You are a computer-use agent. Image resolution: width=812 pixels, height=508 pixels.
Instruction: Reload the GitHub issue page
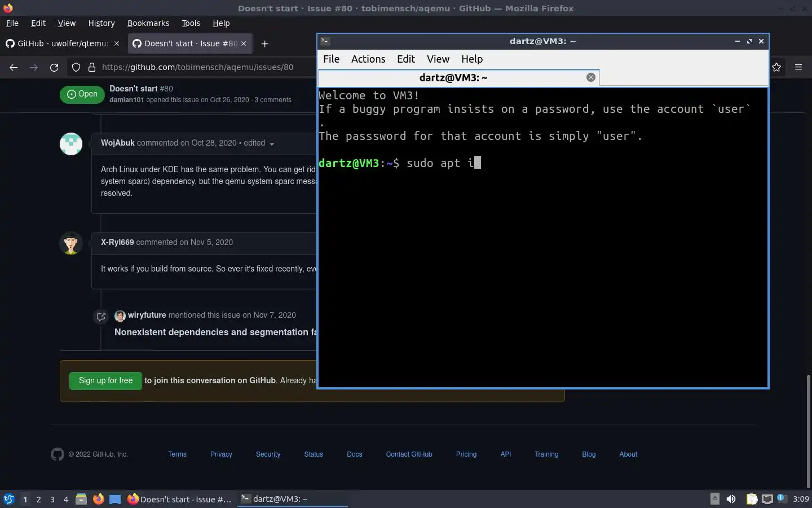(x=54, y=67)
